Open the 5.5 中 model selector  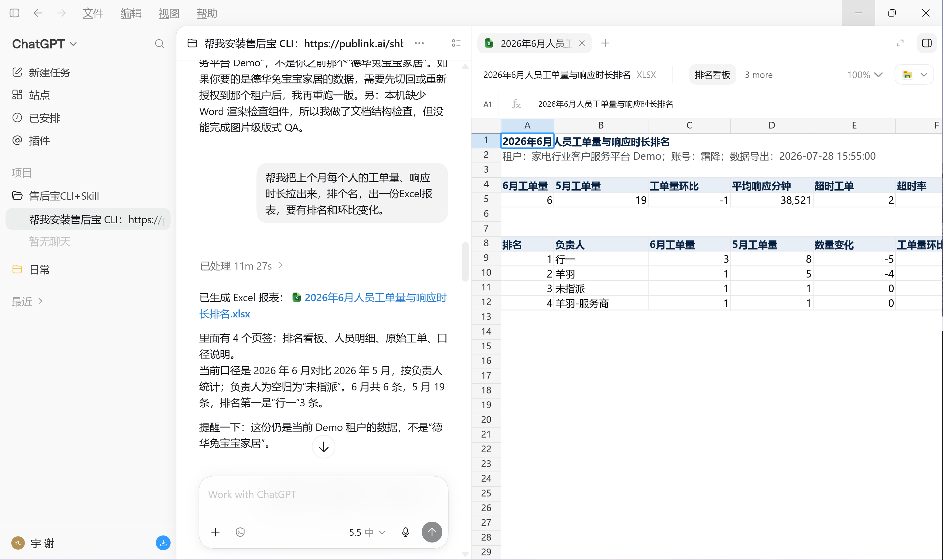[x=367, y=532]
